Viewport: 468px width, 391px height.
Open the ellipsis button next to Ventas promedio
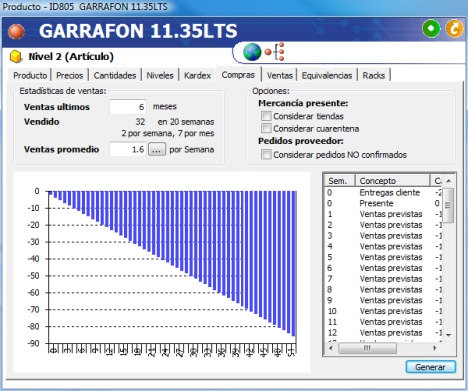click(x=157, y=149)
